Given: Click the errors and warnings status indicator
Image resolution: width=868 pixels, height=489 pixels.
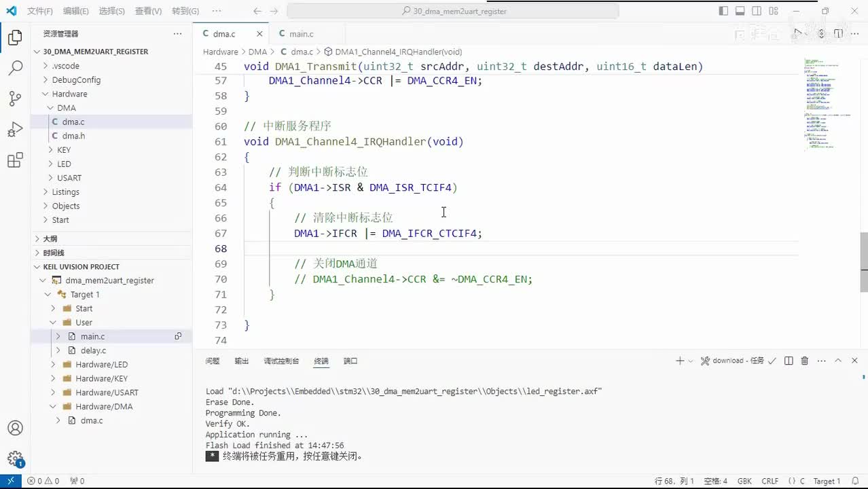Looking at the screenshot, I should (x=43, y=481).
